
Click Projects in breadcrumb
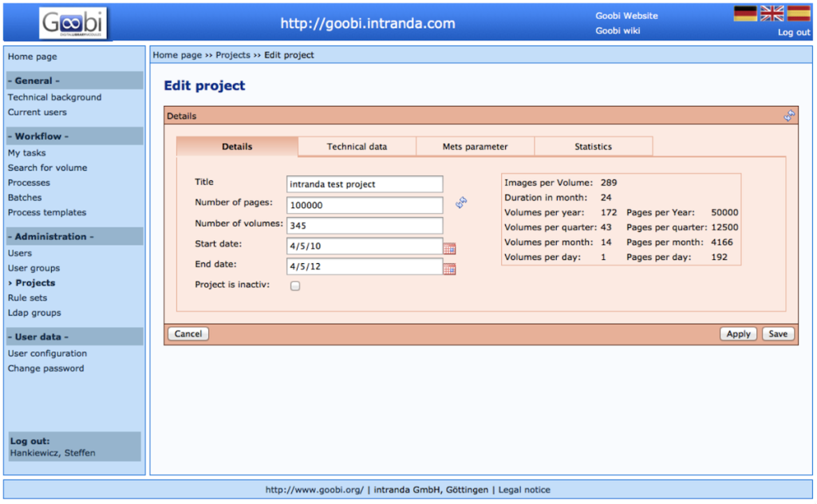pyautogui.click(x=233, y=55)
